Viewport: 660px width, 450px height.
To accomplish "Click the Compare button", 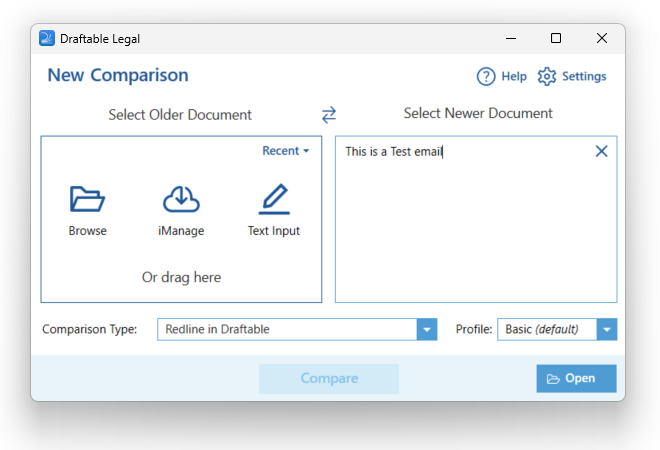I will point(329,378).
